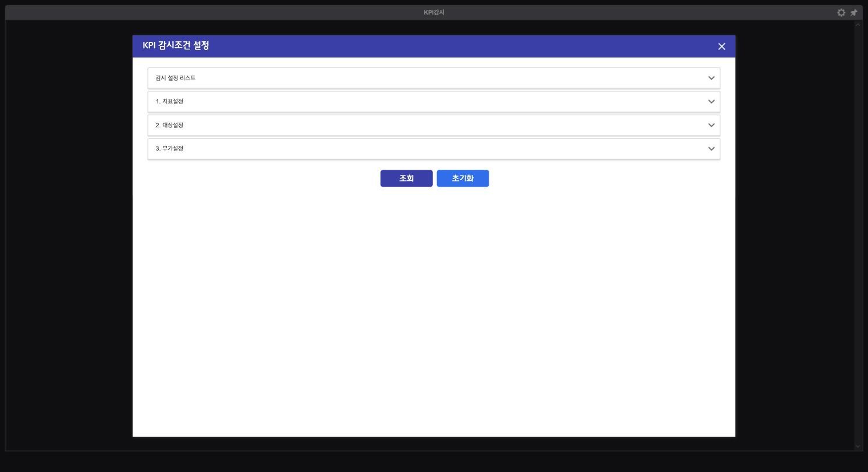
Task: Click the KPI감시 panel title
Action: (434, 12)
